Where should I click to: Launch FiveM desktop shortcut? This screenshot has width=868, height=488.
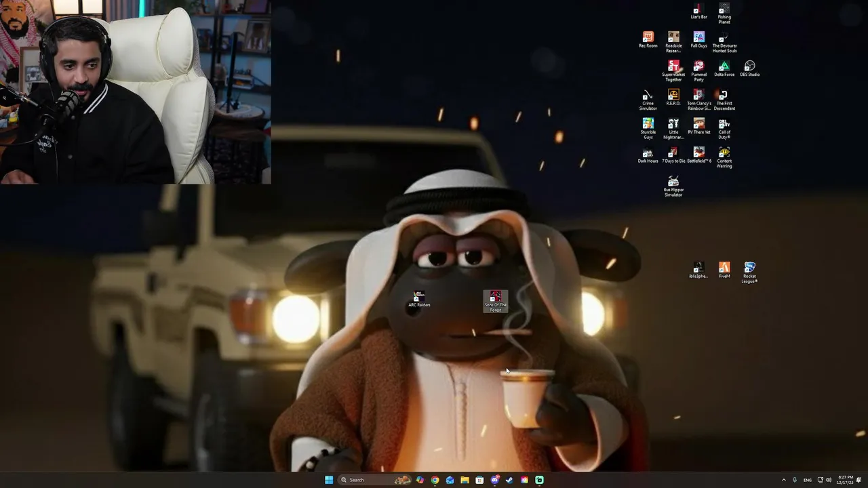tap(724, 270)
